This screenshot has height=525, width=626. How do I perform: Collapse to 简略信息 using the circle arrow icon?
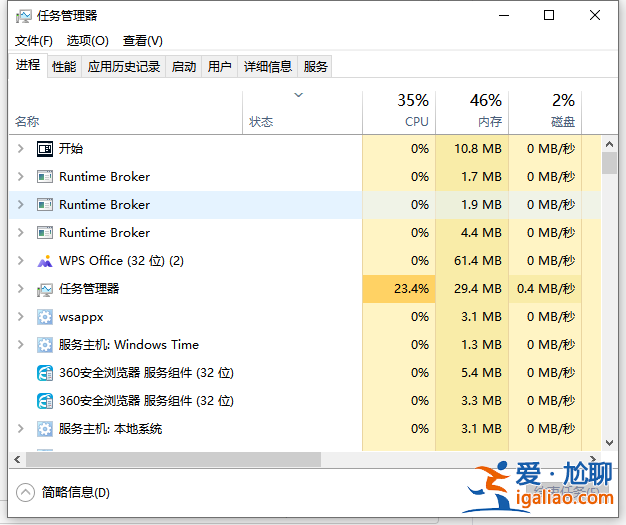pyautogui.click(x=25, y=492)
